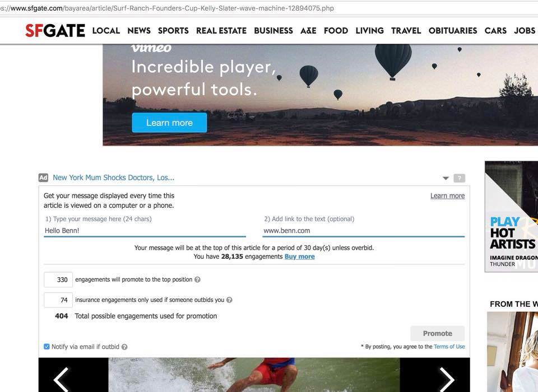This screenshot has width=538, height=392.
Task: Follow the Buy more engagements link
Action: coord(299,256)
